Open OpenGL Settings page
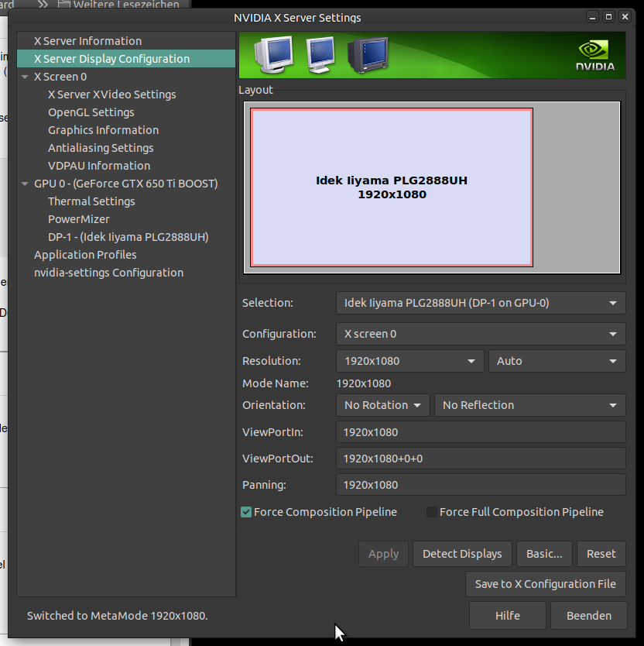 91,112
